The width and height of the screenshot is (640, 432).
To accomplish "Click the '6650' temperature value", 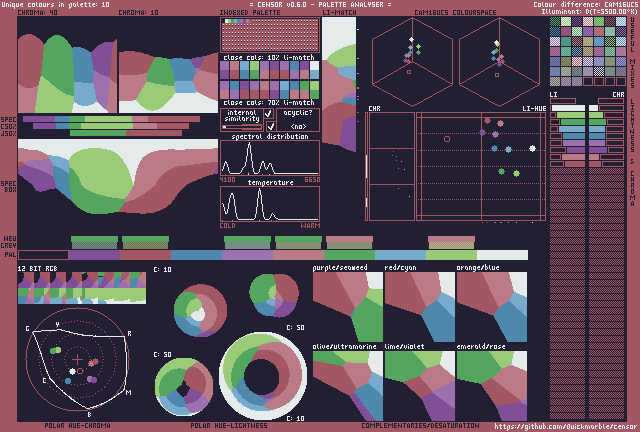I will (312, 180).
